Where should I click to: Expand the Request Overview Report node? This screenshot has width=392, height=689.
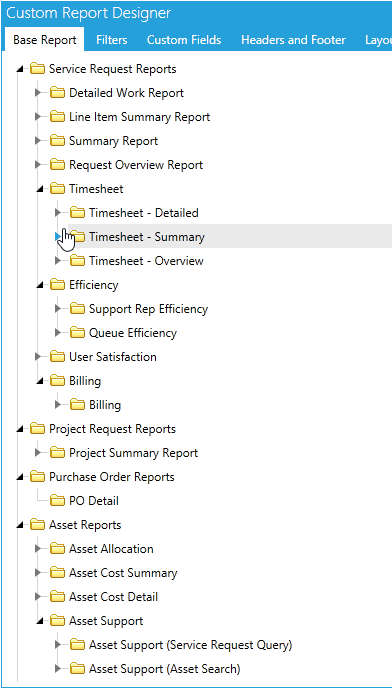coord(39,165)
